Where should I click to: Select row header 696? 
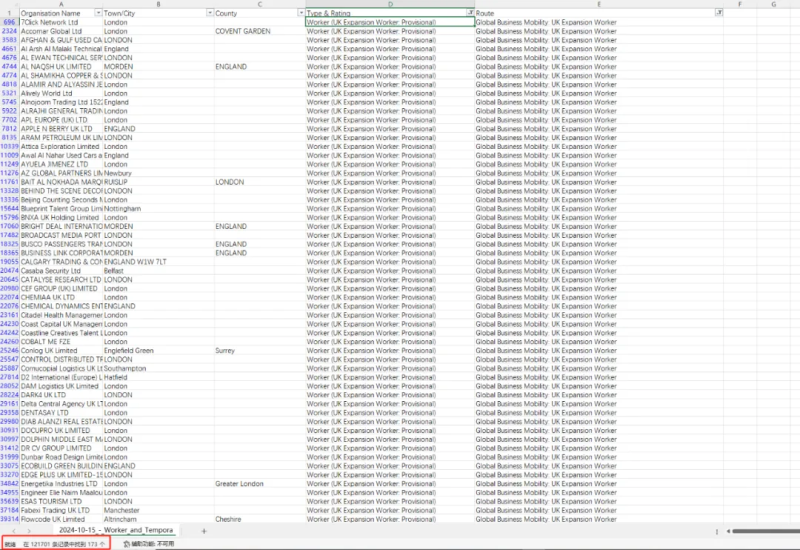click(9, 22)
